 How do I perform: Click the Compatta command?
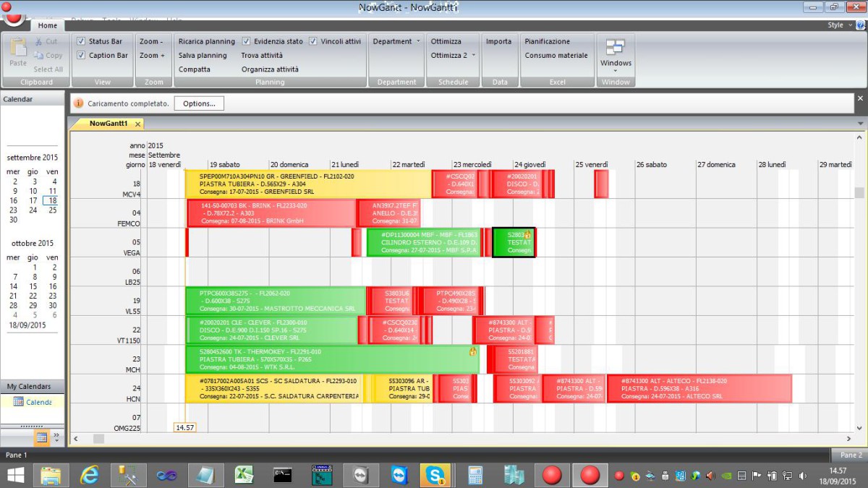[x=195, y=69]
